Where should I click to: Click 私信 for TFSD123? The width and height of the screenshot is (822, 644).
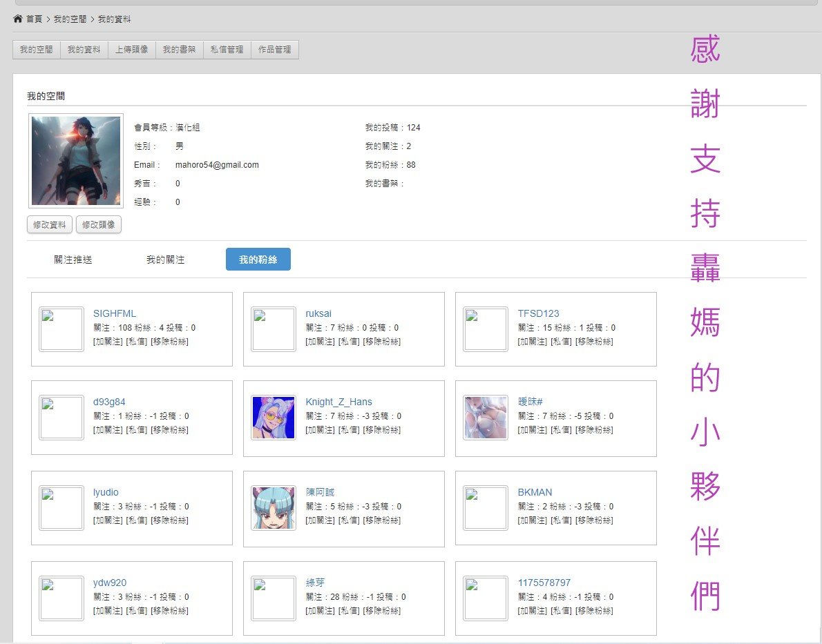(562, 342)
